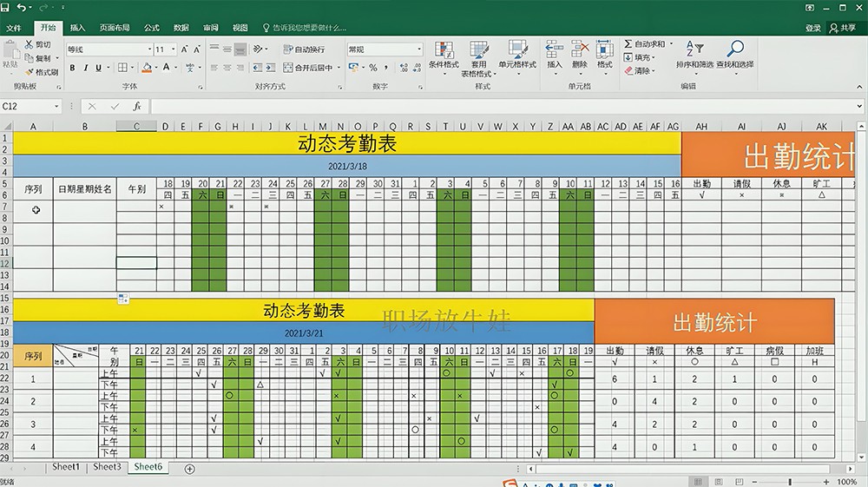Click the zoom slider handle
Screen dimensions: 868x487
coord(789,482)
